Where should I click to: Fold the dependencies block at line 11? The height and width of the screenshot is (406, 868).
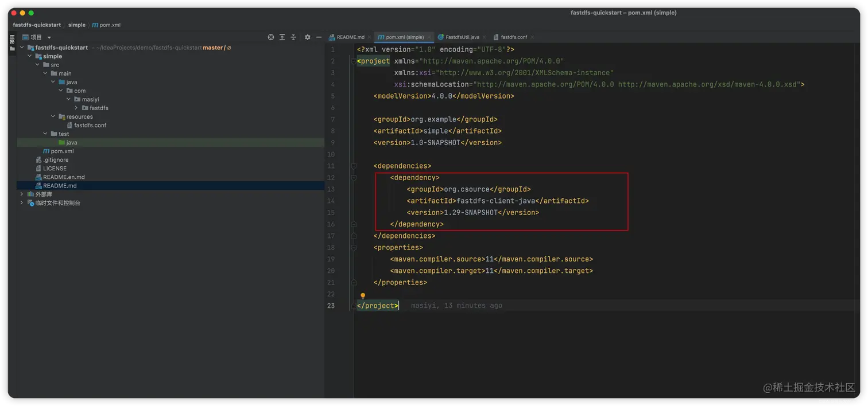pos(354,166)
